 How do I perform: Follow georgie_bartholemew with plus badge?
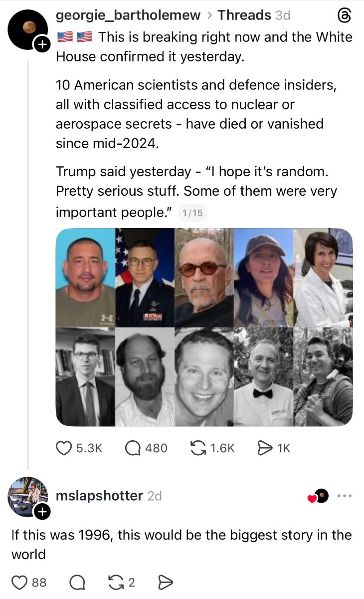pyautogui.click(x=41, y=45)
